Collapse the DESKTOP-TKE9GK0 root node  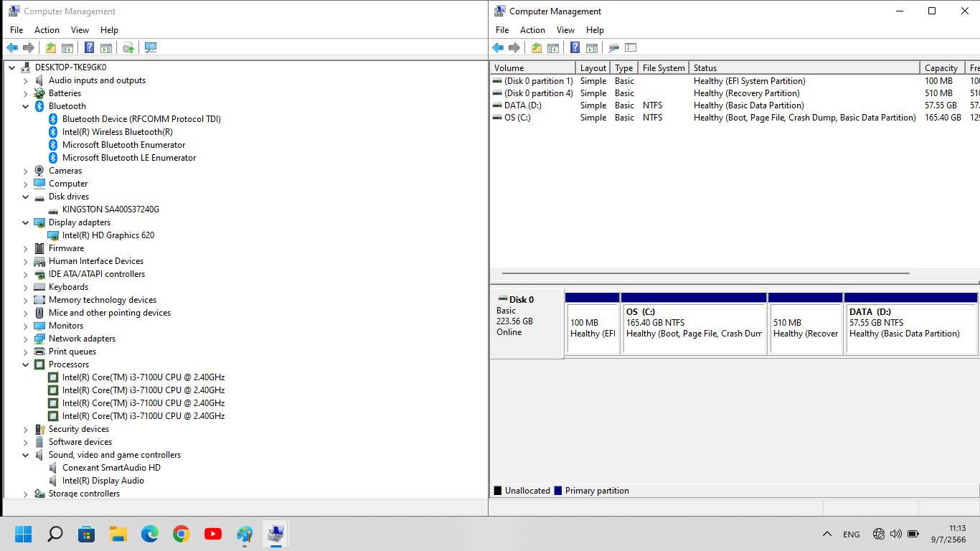click(12, 67)
